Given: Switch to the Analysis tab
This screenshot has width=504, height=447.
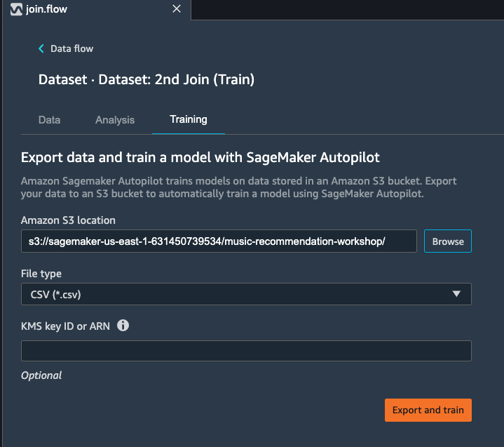Looking at the screenshot, I should coord(115,120).
